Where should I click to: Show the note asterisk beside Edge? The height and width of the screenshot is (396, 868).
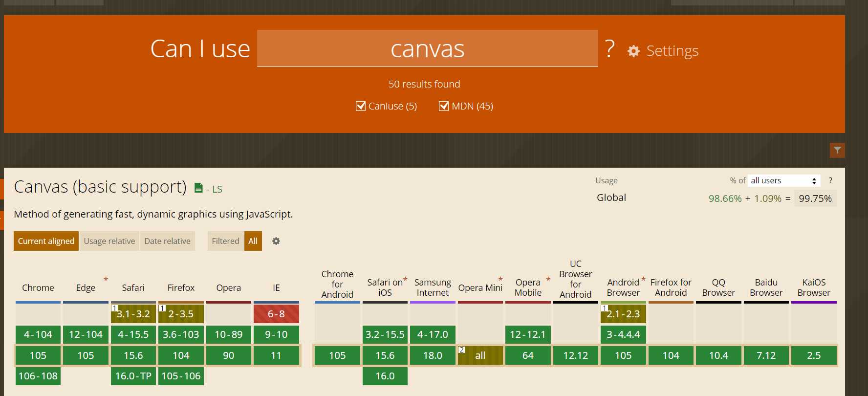point(106,280)
